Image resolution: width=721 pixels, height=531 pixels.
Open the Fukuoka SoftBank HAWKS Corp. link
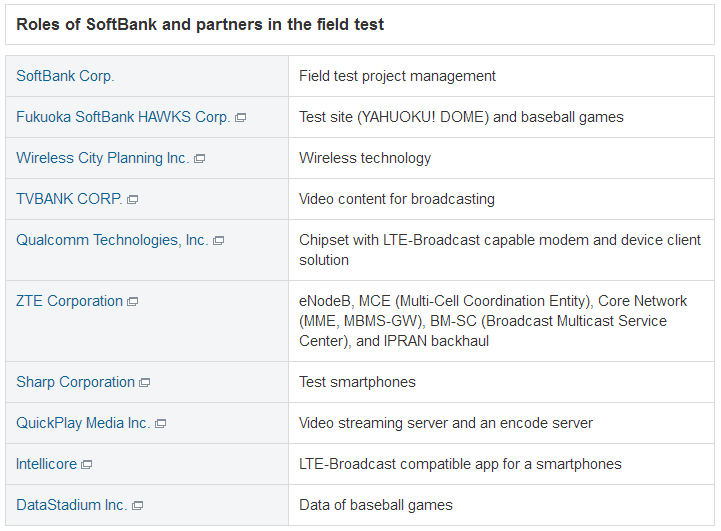click(123, 117)
